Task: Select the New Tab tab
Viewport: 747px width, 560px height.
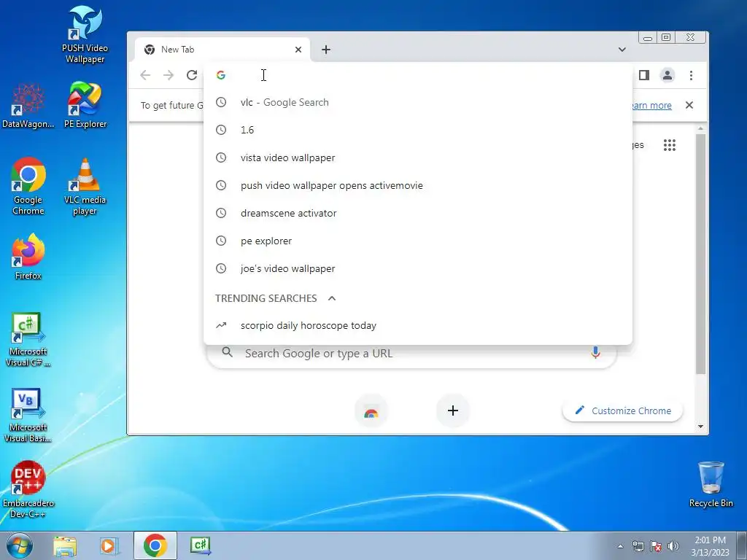Action: [x=222, y=50]
